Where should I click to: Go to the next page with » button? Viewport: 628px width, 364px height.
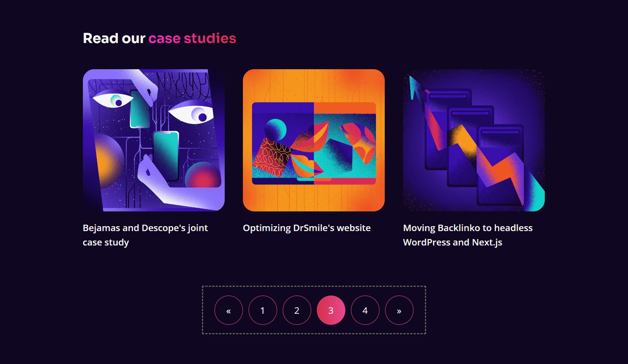399,310
